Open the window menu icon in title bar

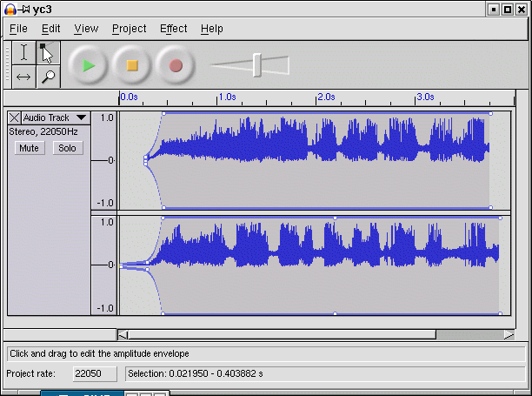(10, 9)
